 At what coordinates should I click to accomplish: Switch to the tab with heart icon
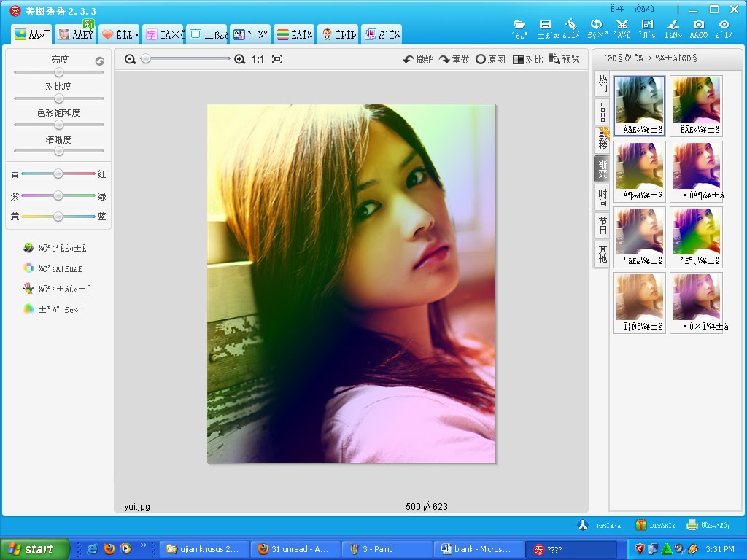[x=120, y=34]
